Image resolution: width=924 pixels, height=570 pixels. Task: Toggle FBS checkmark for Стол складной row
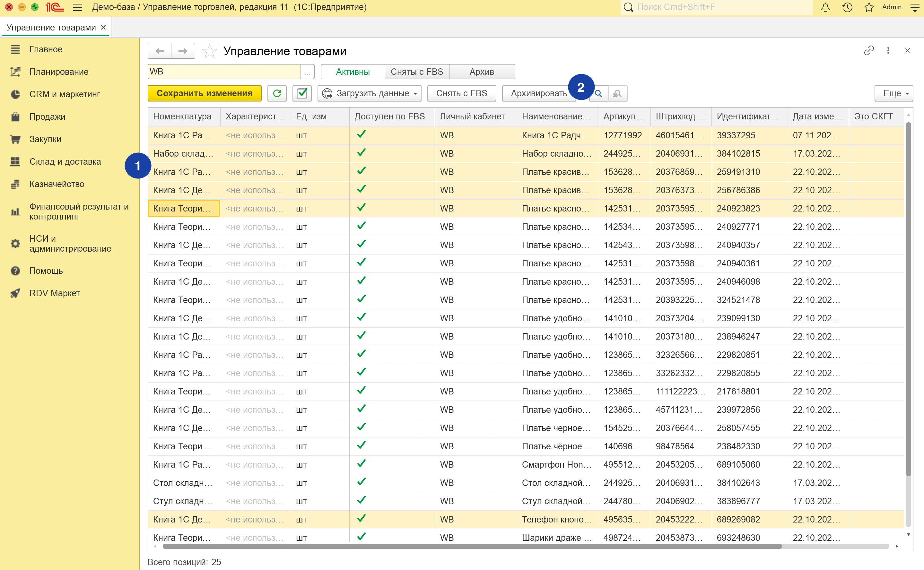pos(361,482)
